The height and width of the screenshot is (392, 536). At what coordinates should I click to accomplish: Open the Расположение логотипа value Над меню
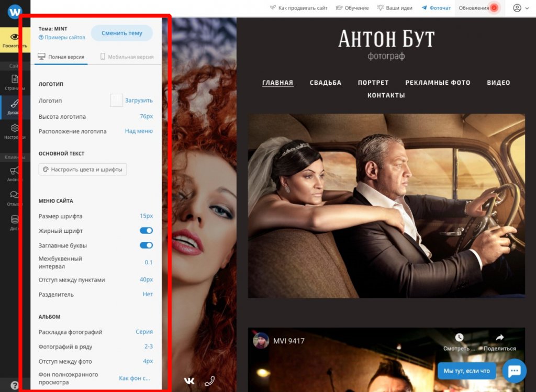tap(139, 131)
